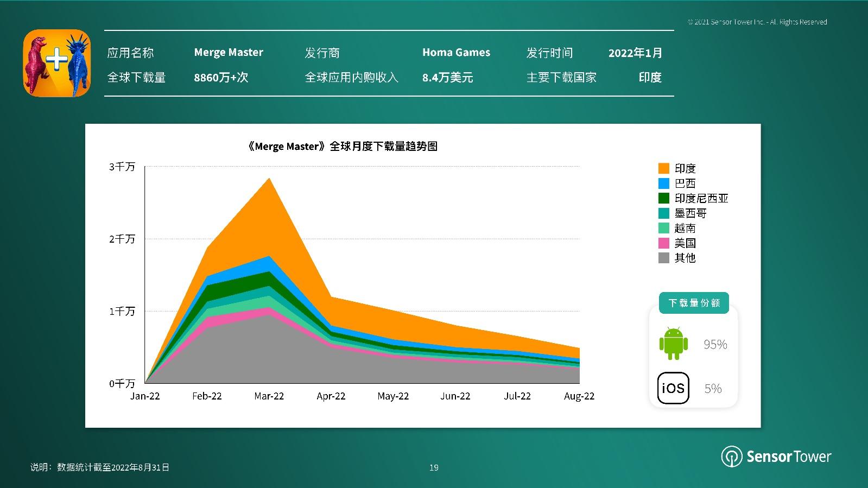Click the 8860万+次 downloads value
Image resolution: width=868 pixels, height=488 pixels.
click(221, 78)
